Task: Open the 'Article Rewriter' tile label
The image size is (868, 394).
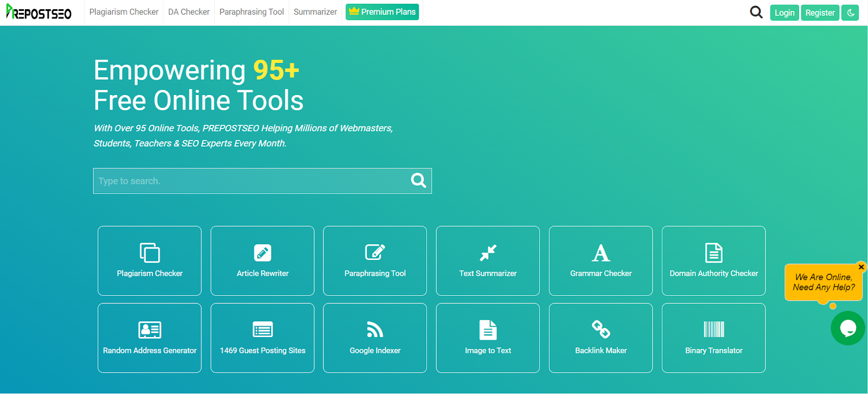Action: (x=263, y=274)
